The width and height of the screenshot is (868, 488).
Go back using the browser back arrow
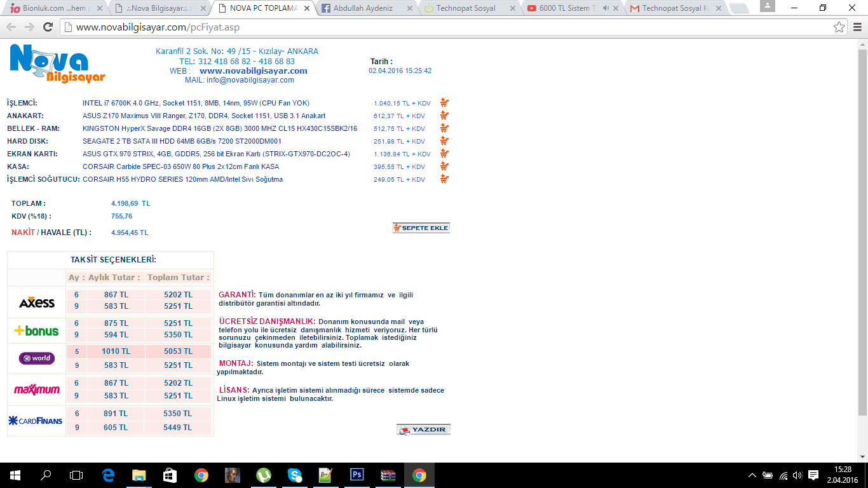[11, 27]
